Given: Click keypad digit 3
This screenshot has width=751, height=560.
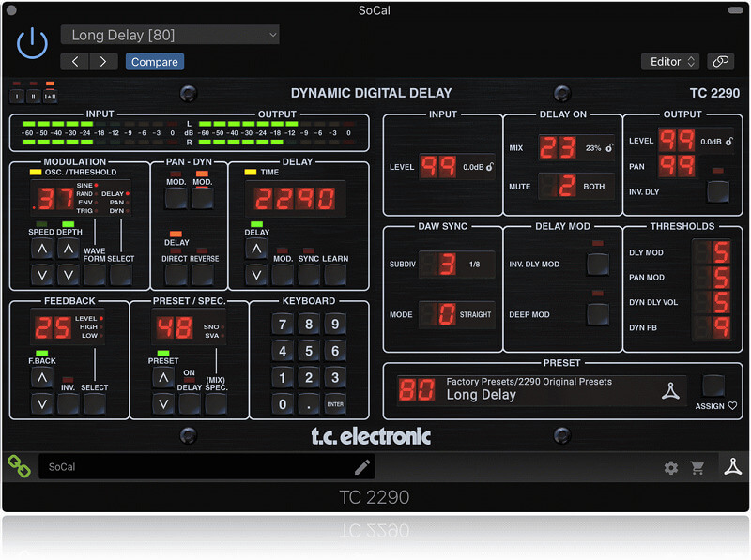Looking at the screenshot, I should point(335,378).
